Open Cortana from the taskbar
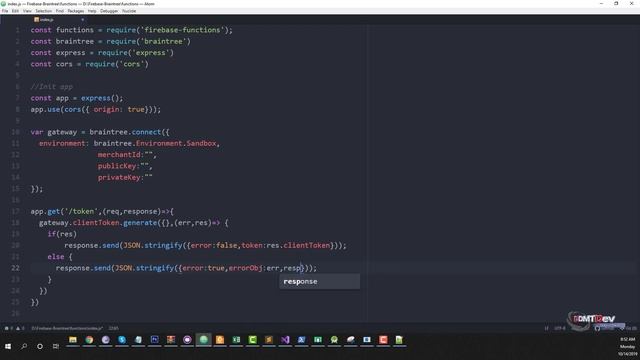The width and height of the screenshot is (640, 360). tap(40, 346)
